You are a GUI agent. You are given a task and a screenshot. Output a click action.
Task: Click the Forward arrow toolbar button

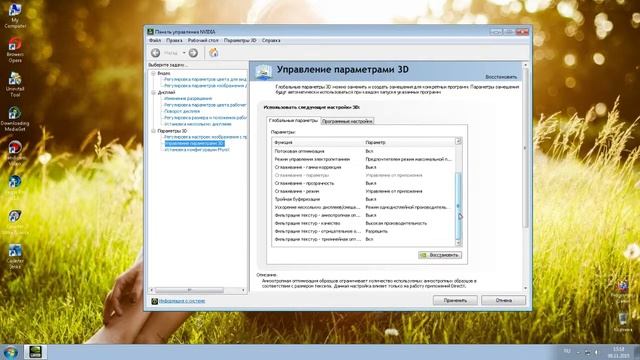193,53
